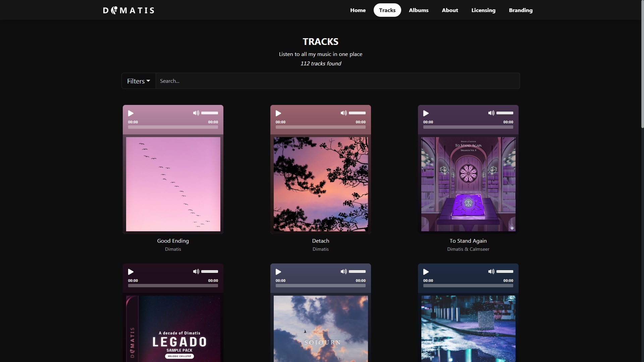Mute the Sojourn player speaker icon
The image size is (644, 362).
pos(344,271)
